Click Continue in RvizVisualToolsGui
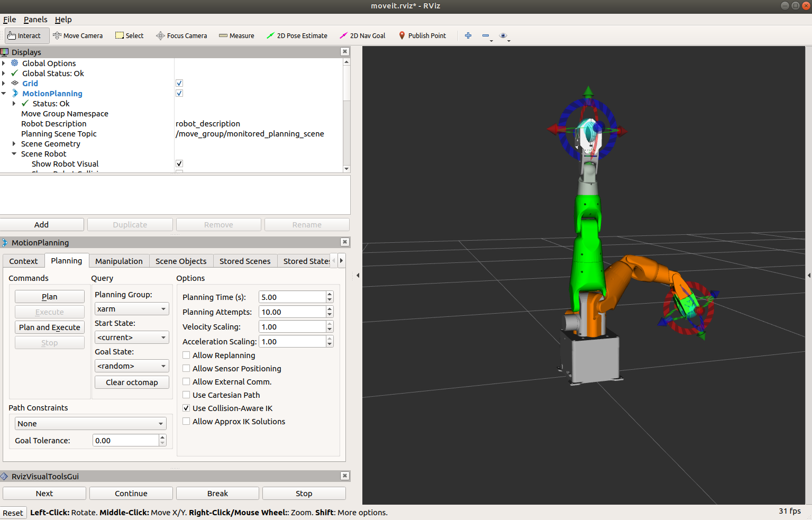This screenshot has height=520, width=812. click(x=131, y=493)
